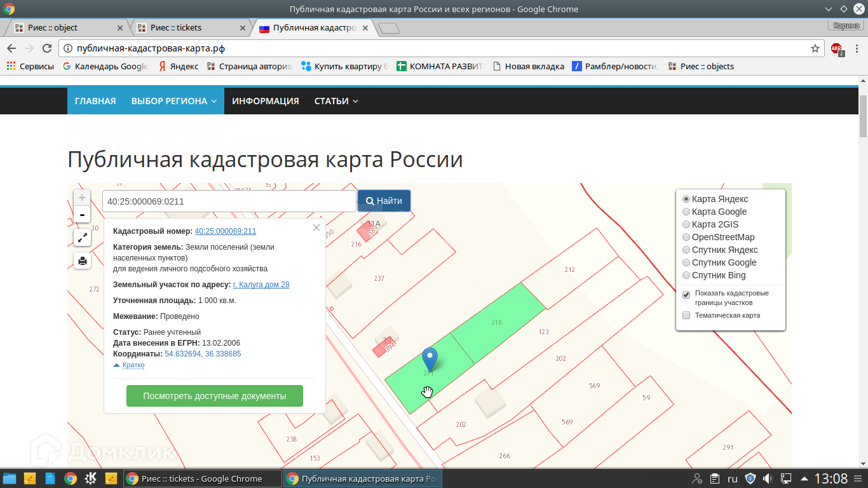Print the map using printer icon
868x488 pixels.
pyautogui.click(x=82, y=261)
